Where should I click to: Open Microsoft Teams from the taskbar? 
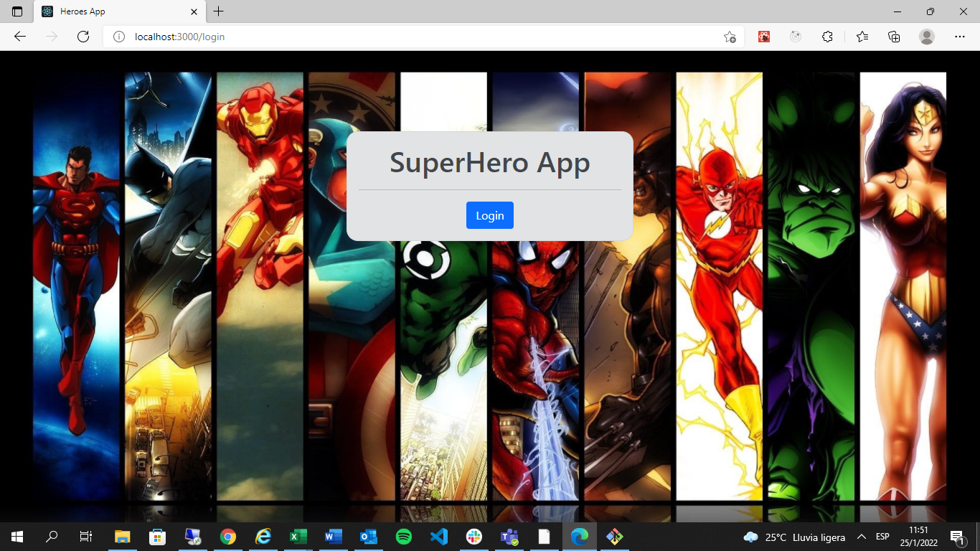pyautogui.click(x=509, y=537)
